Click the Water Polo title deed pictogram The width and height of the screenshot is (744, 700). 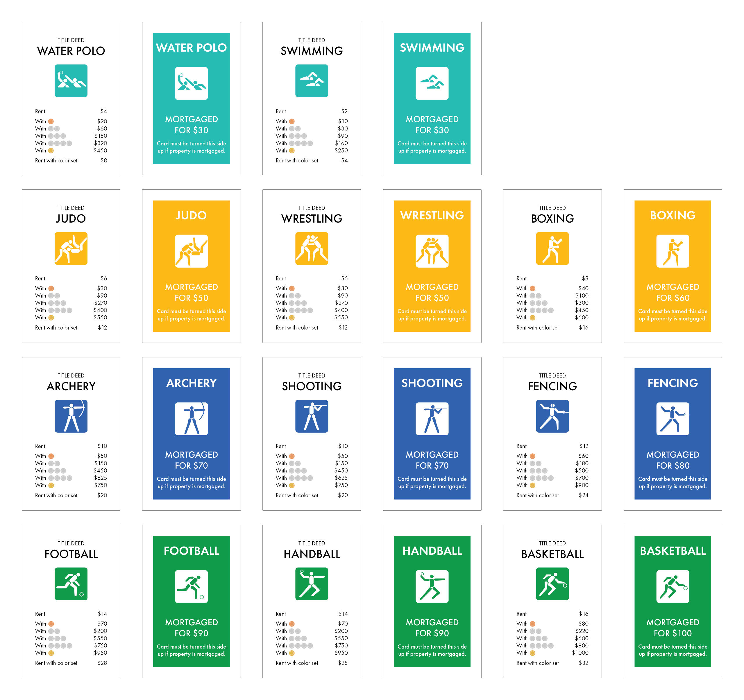(x=71, y=81)
